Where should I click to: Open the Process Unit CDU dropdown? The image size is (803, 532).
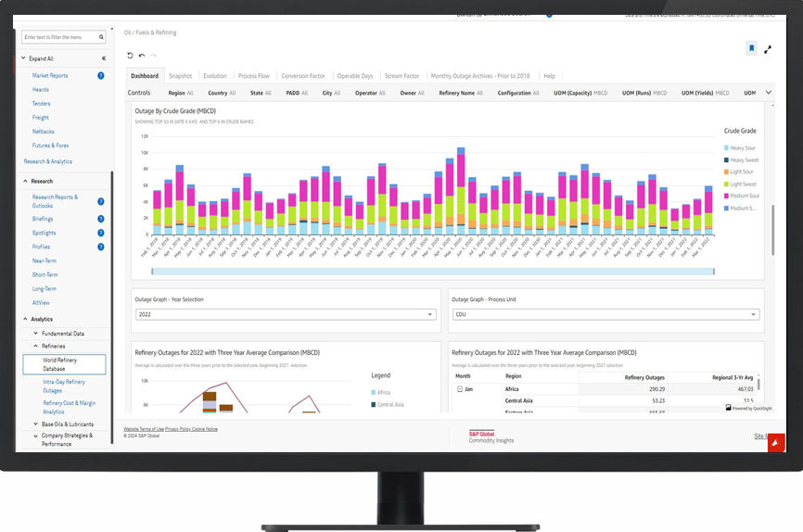pos(605,314)
